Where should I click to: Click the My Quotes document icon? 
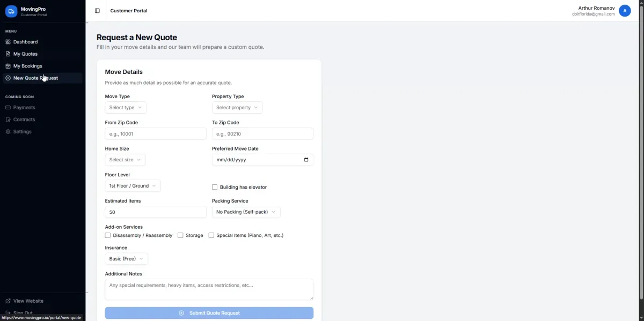point(8,54)
